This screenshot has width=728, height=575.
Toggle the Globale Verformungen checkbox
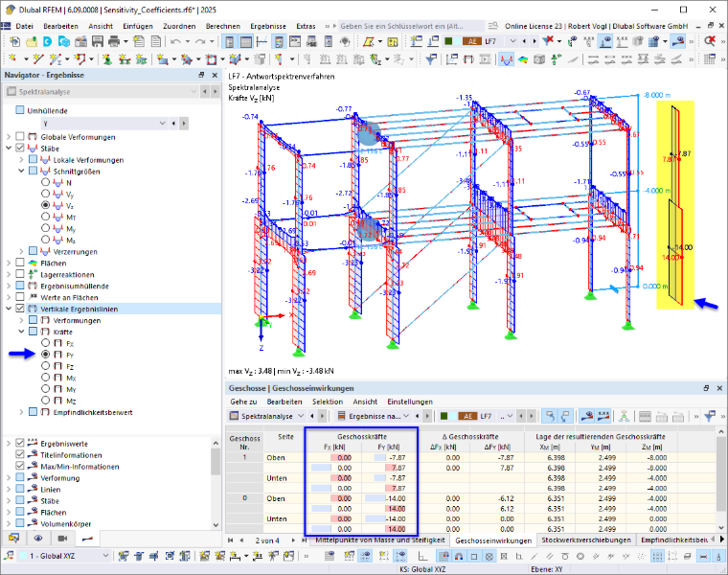(x=20, y=136)
